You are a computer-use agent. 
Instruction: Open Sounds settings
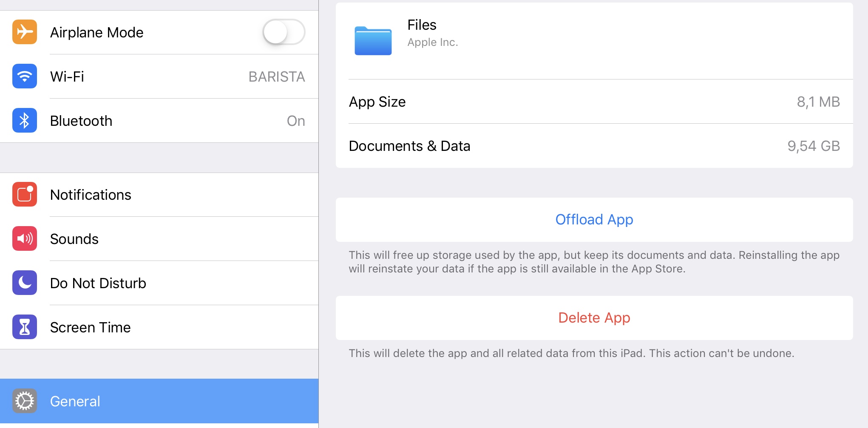coord(159,239)
